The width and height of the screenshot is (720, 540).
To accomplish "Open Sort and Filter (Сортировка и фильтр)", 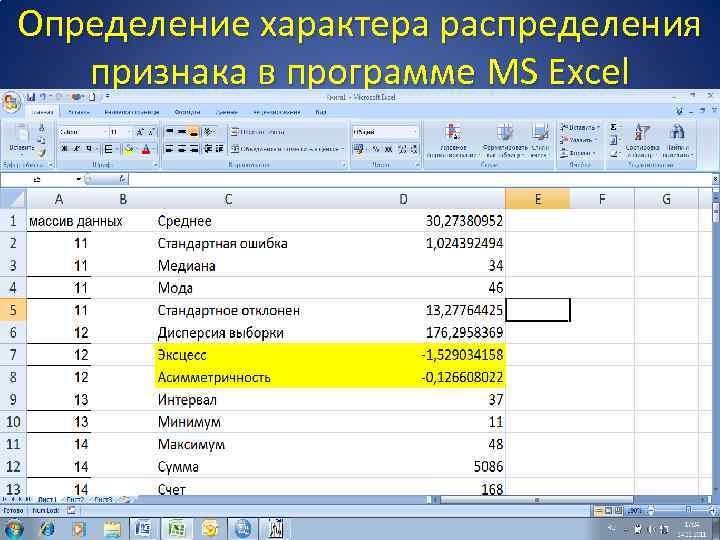I will tap(642, 141).
